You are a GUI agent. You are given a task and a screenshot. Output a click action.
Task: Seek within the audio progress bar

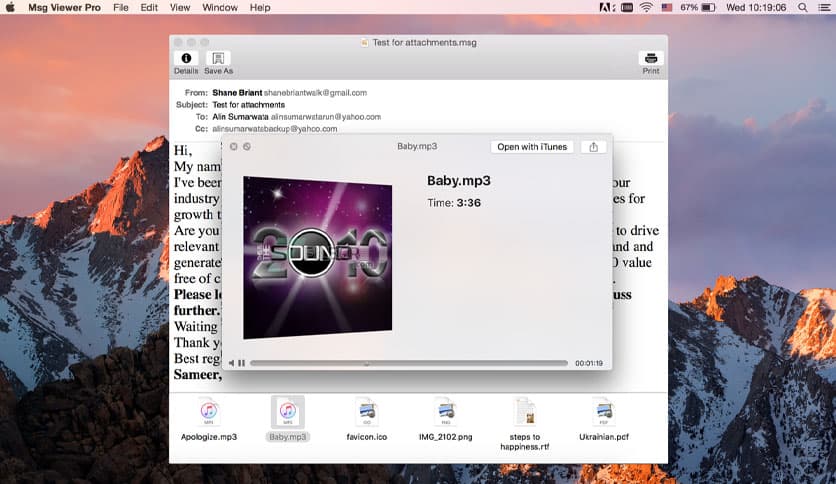409,363
